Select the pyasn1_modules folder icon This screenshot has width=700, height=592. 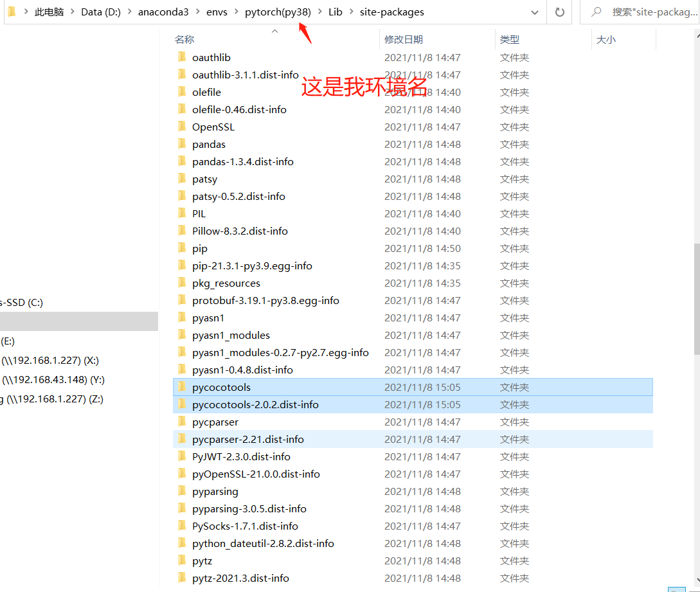(x=182, y=334)
